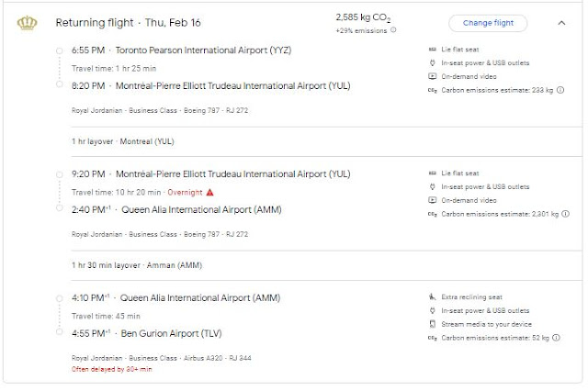The image size is (588, 391).
Task: Click the red Overnight label
Action: click(x=184, y=192)
